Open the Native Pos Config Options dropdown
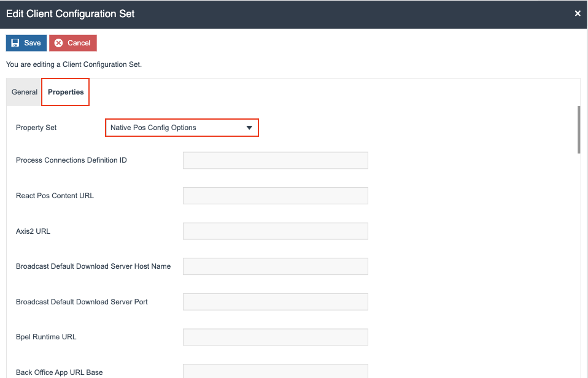This screenshot has height=378, width=588. 182,128
